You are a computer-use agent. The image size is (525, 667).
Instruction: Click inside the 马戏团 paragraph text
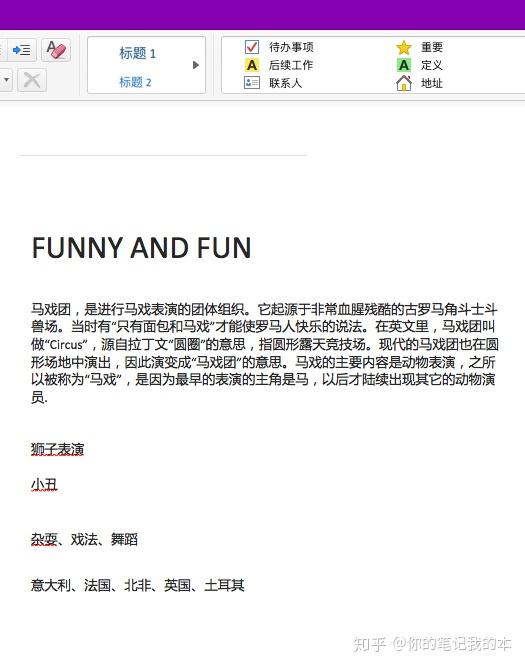click(x=264, y=353)
